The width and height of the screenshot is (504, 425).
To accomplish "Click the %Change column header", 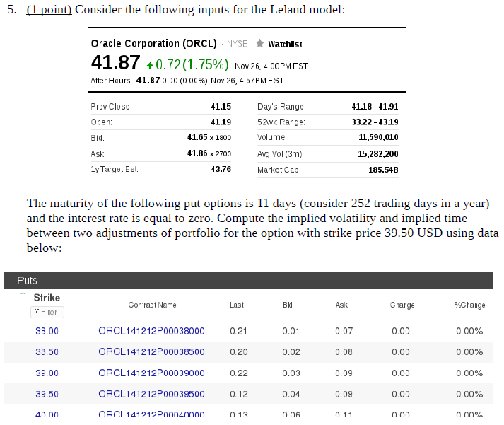I will pos(469,305).
